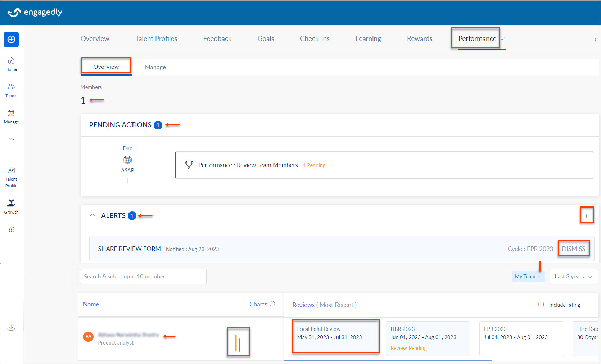Click the download icon at sidebar bottom
Viewport: 601px width, 364px height.
point(11,327)
